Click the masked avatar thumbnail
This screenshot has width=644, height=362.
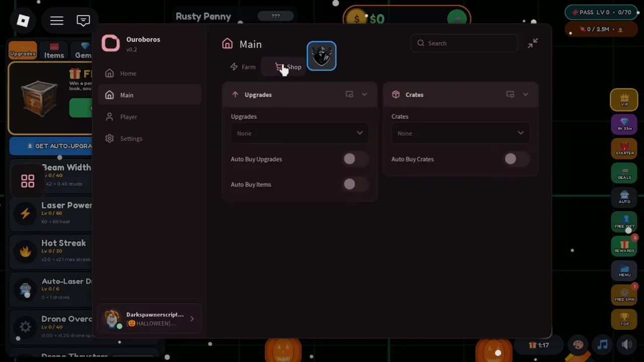tap(321, 56)
